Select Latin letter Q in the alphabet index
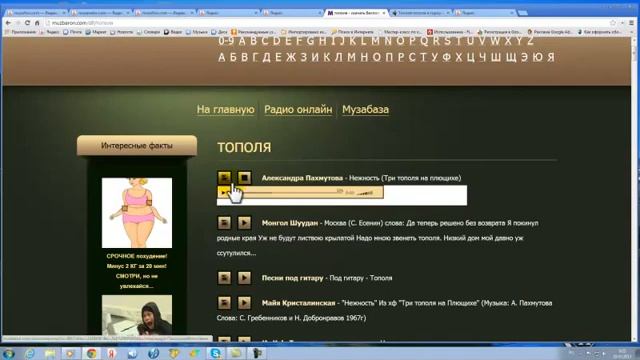The height and width of the screenshot is (360, 640). coord(424,41)
